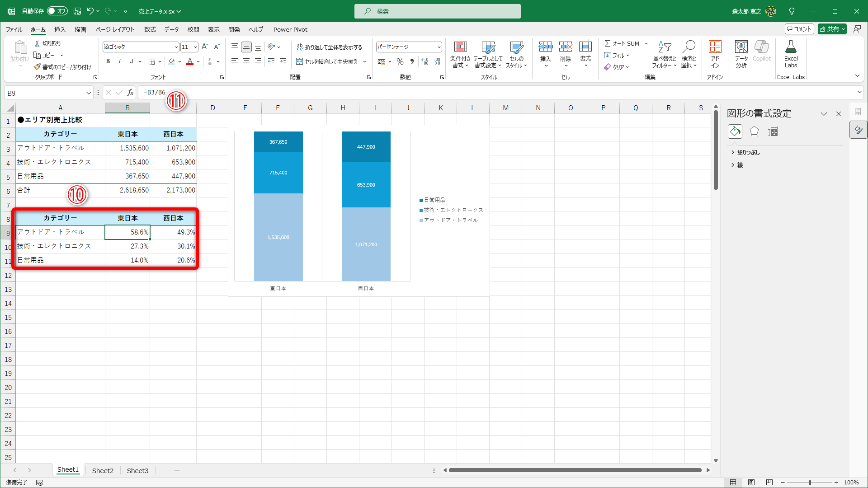Screen dimensions: 868x488
Task: Click the insert function fx icon
Action: tap(131, 93)
